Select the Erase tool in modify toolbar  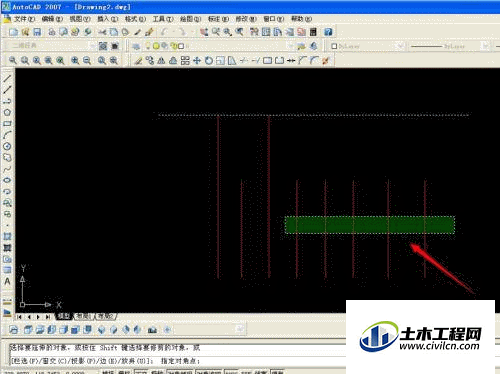[x=138, y=61]
